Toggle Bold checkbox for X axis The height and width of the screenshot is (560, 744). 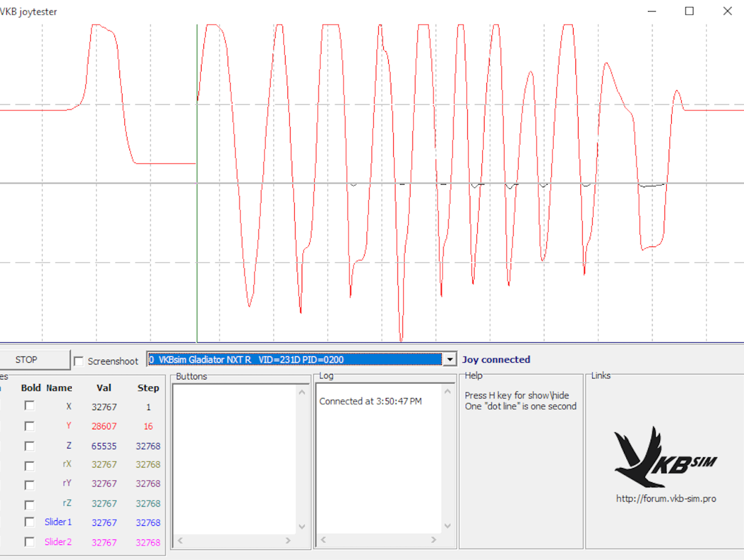pyautogui.click(x=29, y=406)
